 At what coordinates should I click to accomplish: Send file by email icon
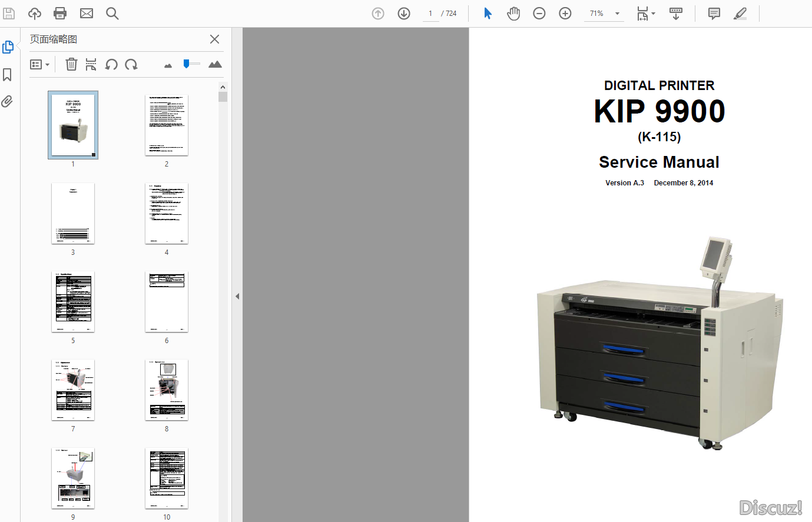[x=87, y=14]
